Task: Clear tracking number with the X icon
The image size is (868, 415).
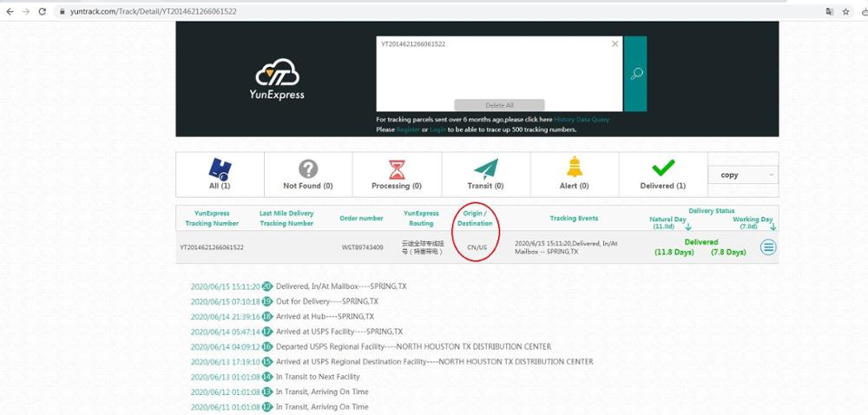Action: click(615, 43)
